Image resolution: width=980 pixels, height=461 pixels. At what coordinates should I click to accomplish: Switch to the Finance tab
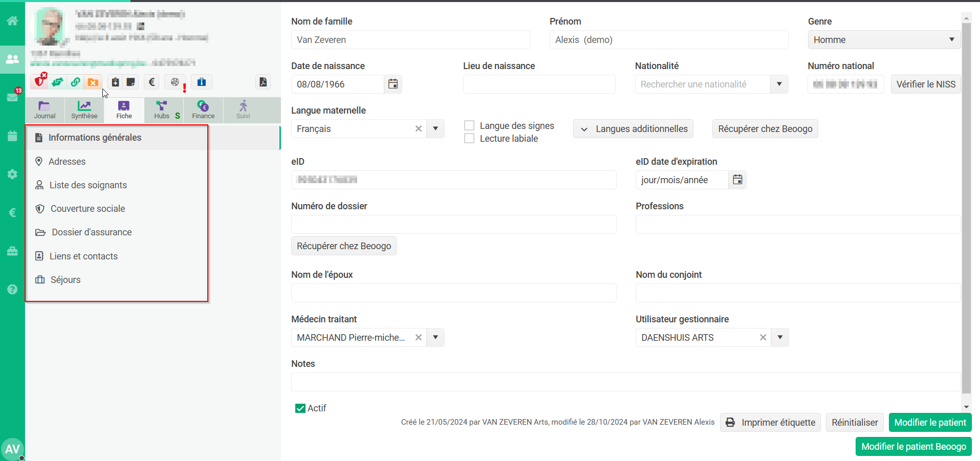203,110
